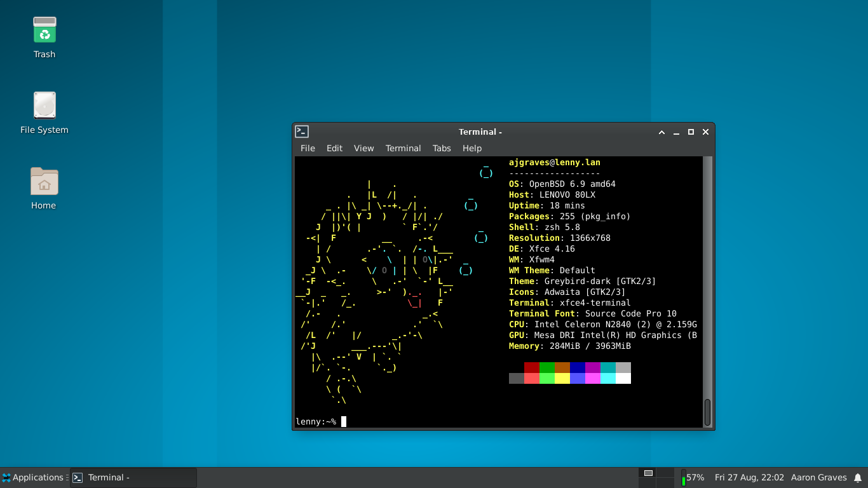Click the Terminal taskbar window button
Screen dimensions: 868x488
133,478
